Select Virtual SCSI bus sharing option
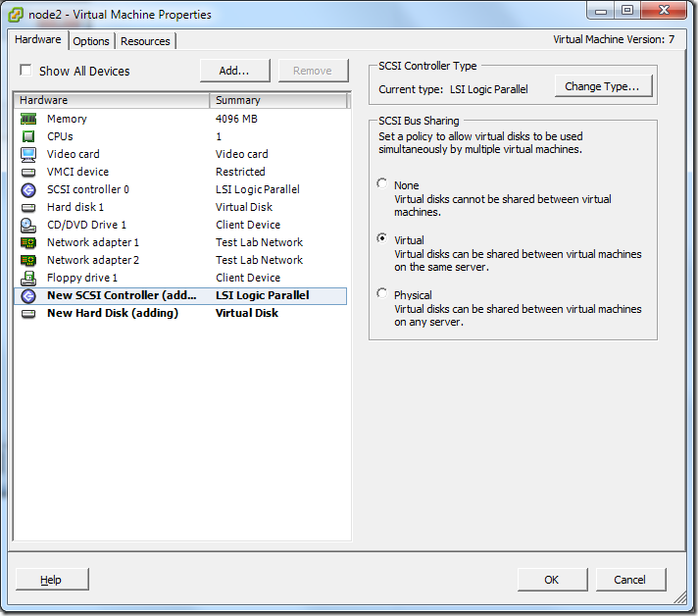 [381, 238]
